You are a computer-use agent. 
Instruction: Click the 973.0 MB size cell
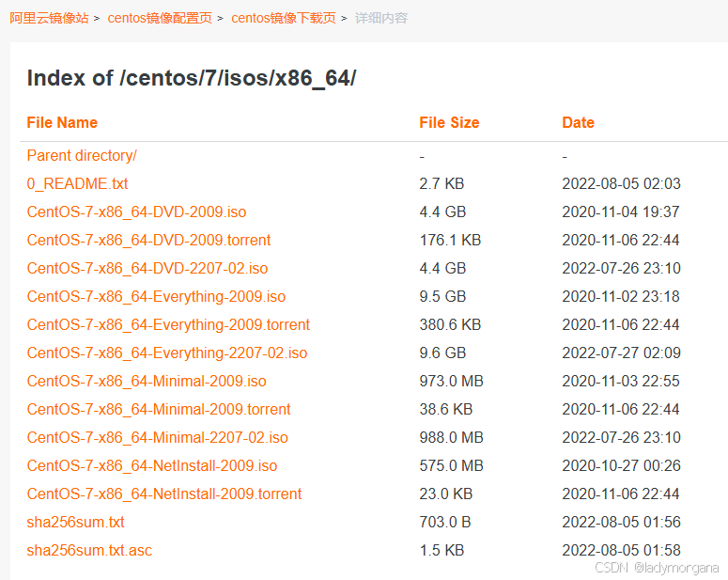(452, 381)
